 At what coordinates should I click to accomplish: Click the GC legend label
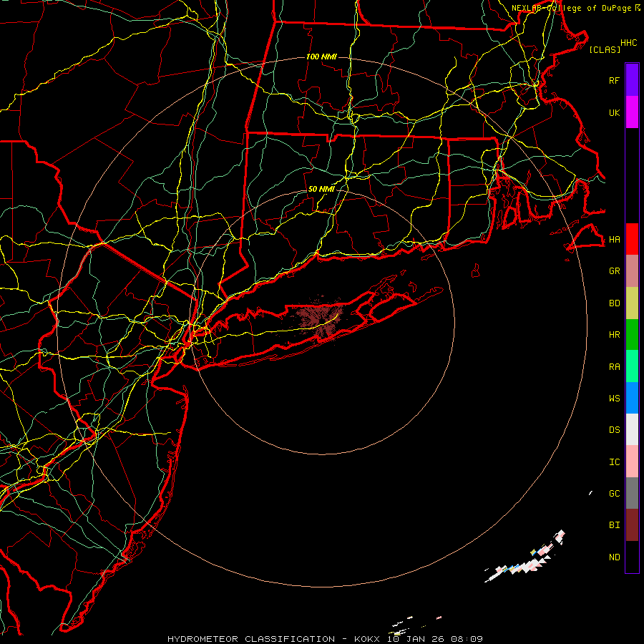point(614,493)
